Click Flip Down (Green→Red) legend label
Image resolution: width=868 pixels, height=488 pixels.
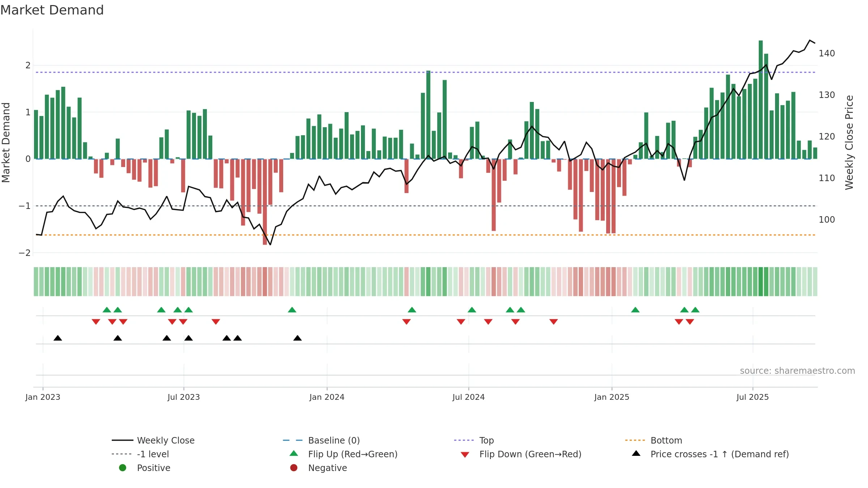coord(530,454)
